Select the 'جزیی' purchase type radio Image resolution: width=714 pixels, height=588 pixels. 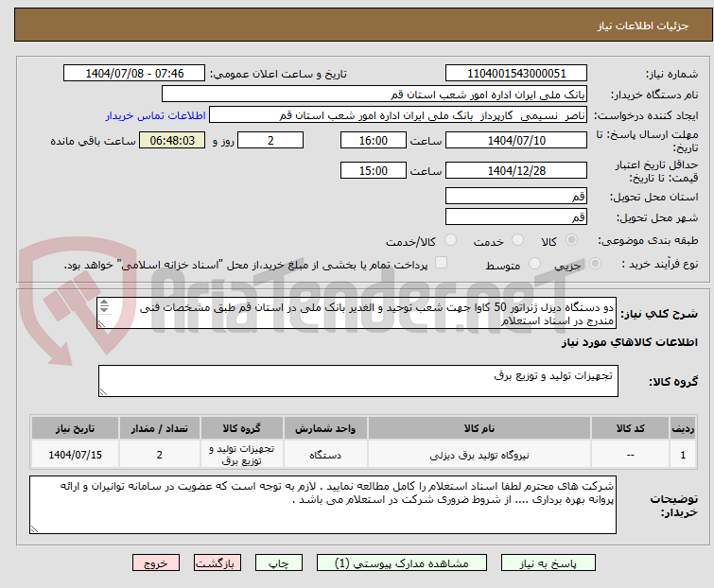(x=595, y=264)
